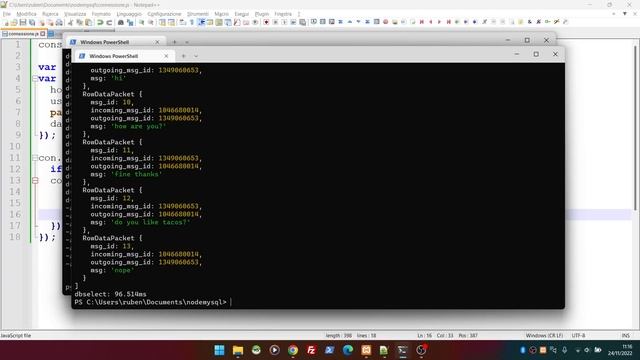The image size is (640, 360).
Task: Add new tab in front PowerShell window
Action: pyautogui.click(x=184, y=56)
